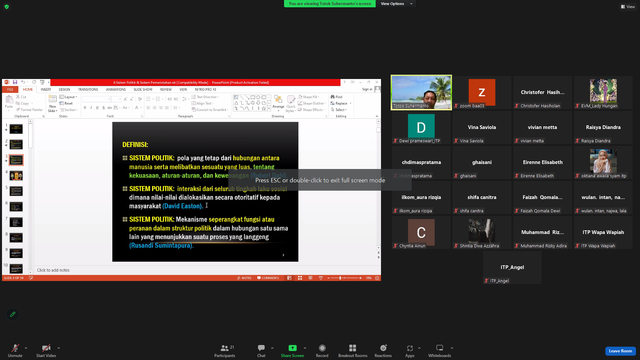The height and width of the screenshot is (360, 640).
Task: Toggle Italic formatting in Font group
Action: coord(91,108)
